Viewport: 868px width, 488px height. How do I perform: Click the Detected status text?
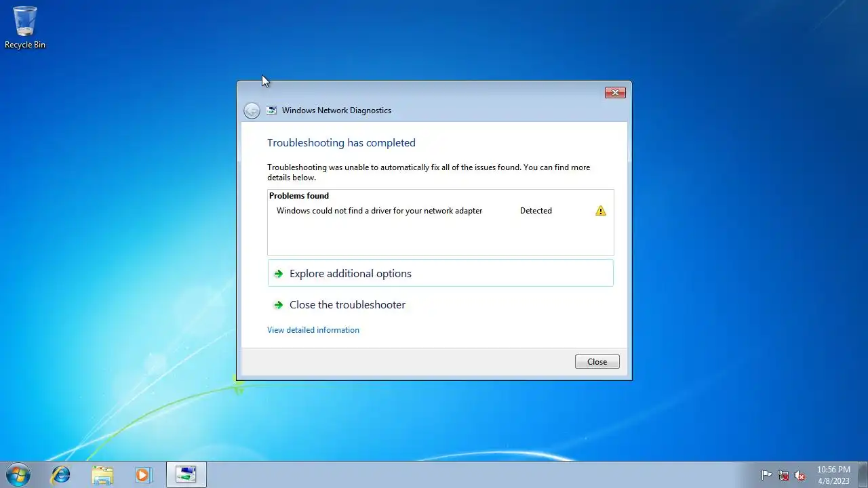click(536, 211)
